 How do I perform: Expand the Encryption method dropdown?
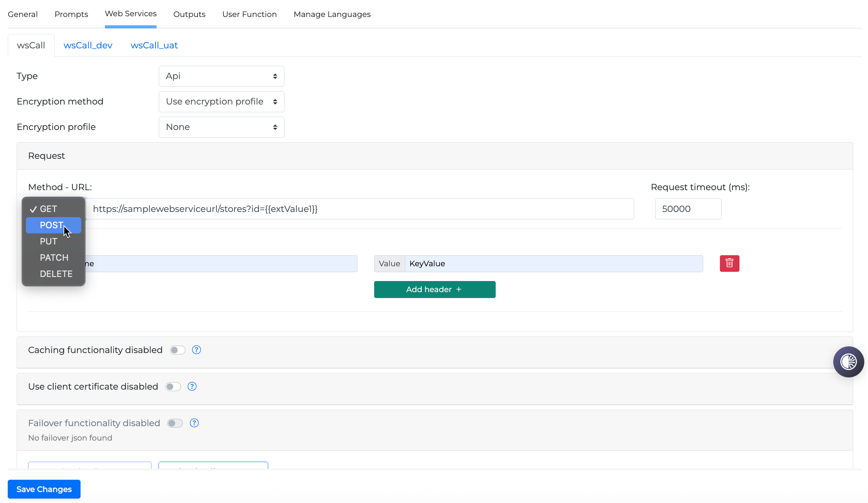pyautogui.click(x=221, y=102)
